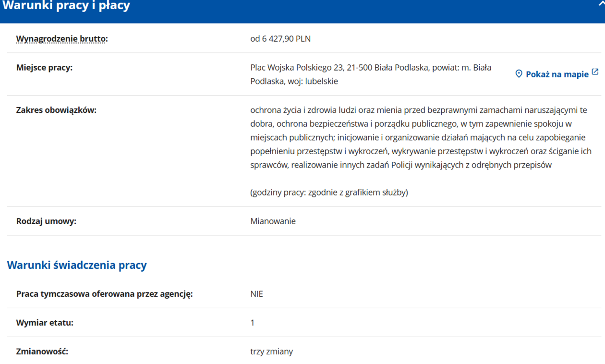
Task: Click the underlined Wynagrodzenie brutto label
Action: tap(62, 39)
